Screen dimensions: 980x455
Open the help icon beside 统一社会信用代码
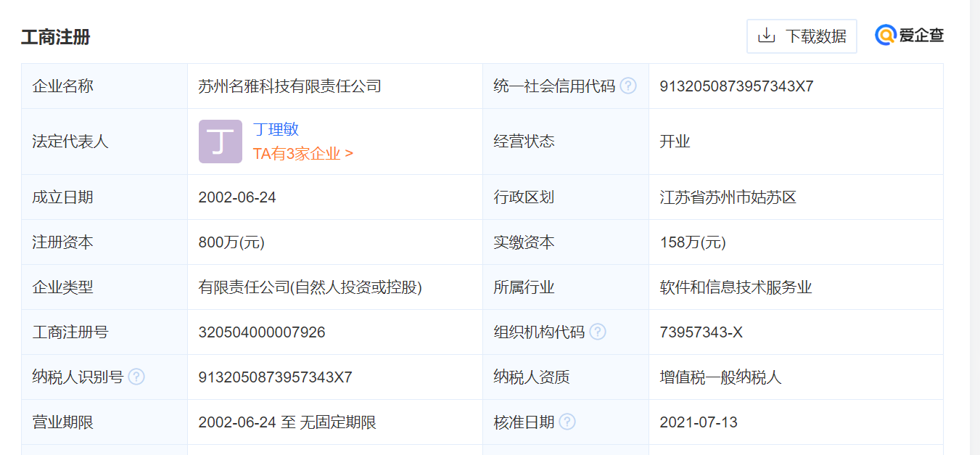[x=628, y=86]
